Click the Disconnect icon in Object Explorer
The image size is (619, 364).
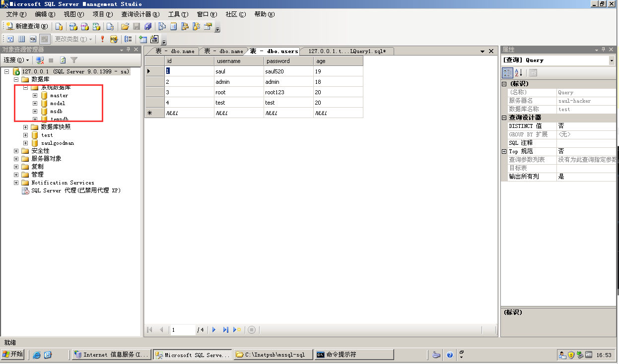point(40,60)
